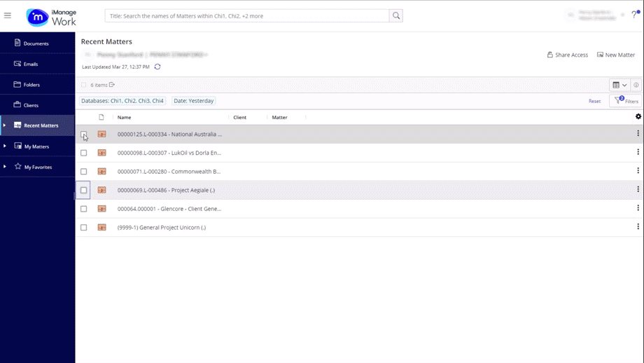Select the Project Aegiale checkbox
This screenshot has width=644, height=363.
84,190
